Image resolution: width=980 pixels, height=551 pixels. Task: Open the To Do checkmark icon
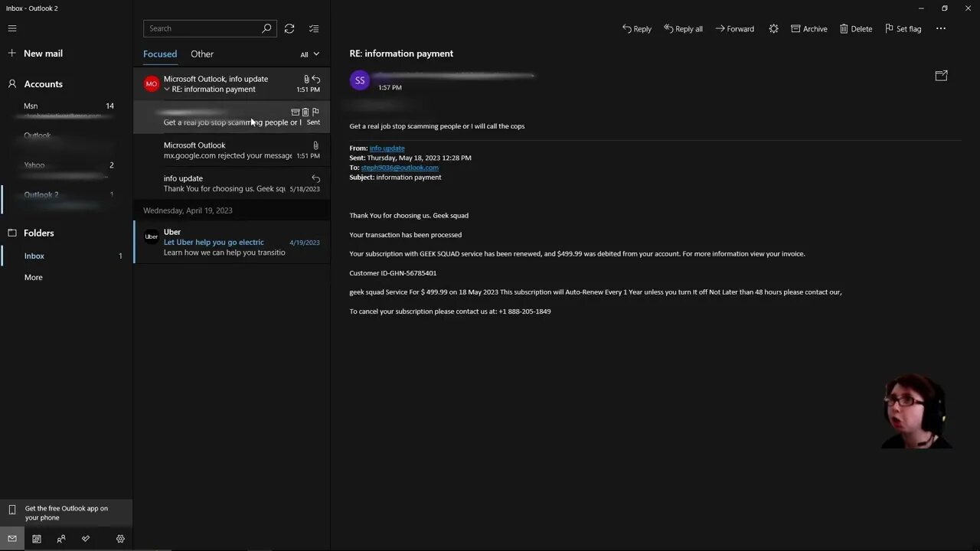(x=86, y=539)
